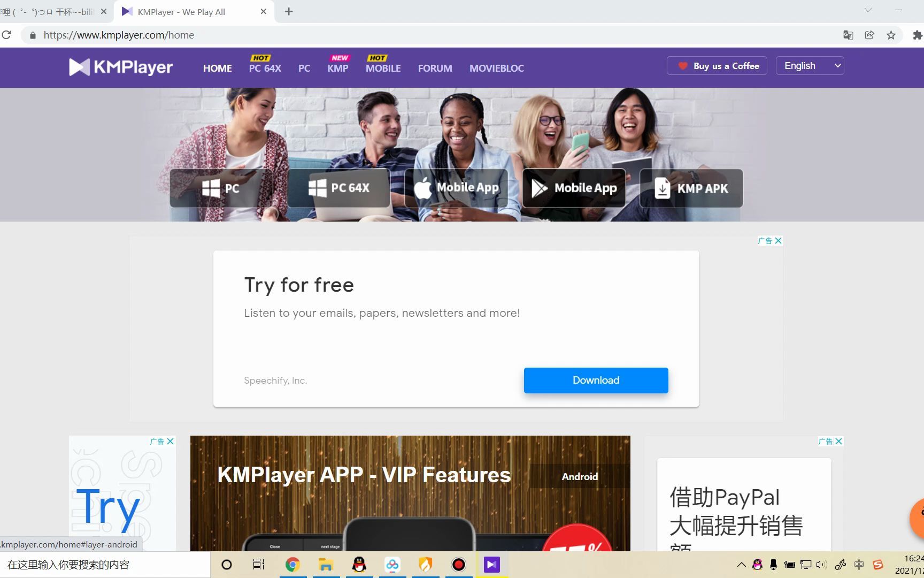Click the PC 64X download button

[338, 188]
